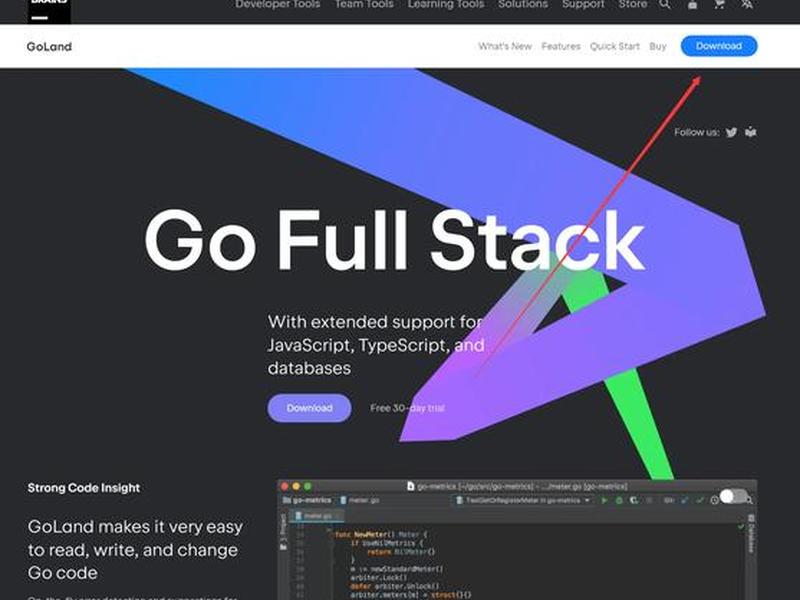The height and width of the screenshot is (600, 800).
Task: Click the Strong Code Insight heading
Action: pos(84,488)
